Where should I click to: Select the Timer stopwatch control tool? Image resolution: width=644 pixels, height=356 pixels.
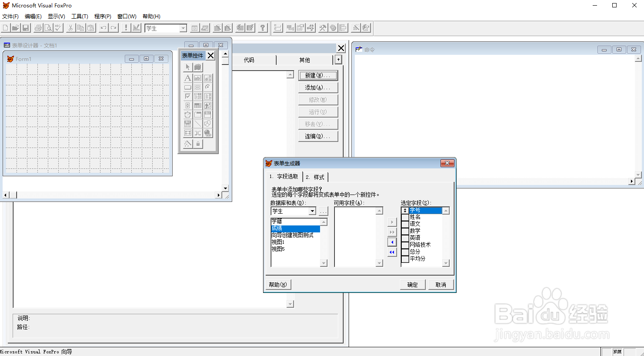tap(187, 114)
